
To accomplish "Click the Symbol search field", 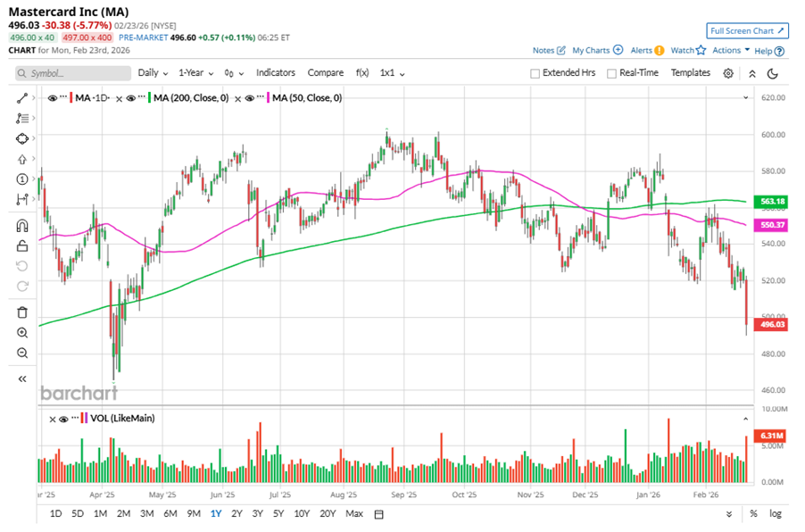I will (71, 73).
